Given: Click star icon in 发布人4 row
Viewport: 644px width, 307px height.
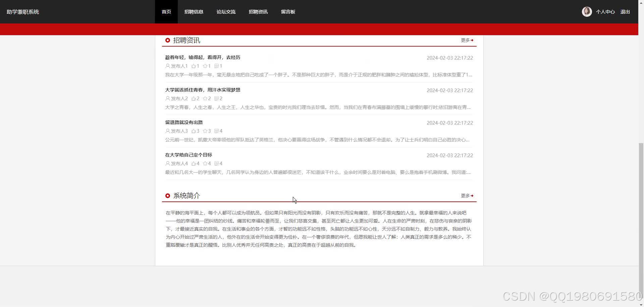Looking at the screenshot, I should pyautogui.click(x=205, y=164).
